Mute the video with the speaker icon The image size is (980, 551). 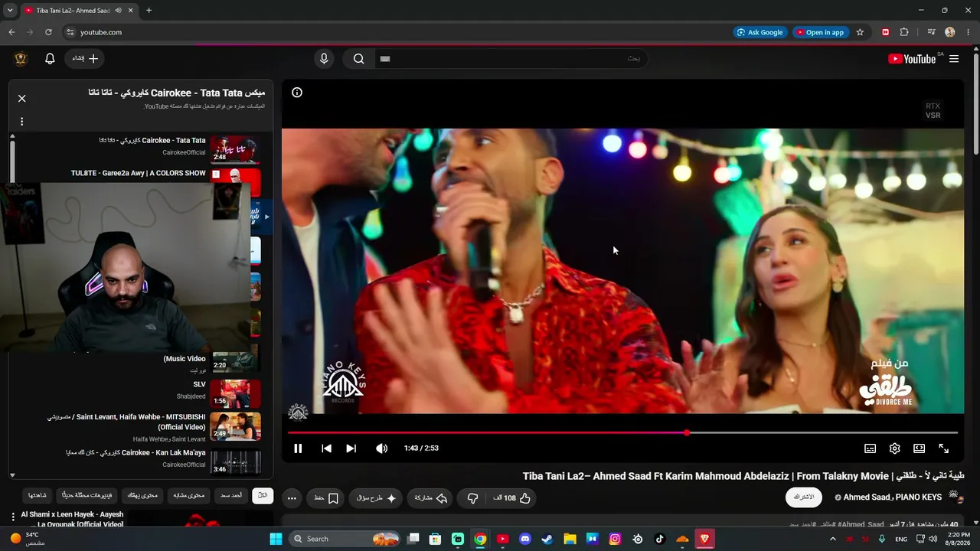[381, 448]
